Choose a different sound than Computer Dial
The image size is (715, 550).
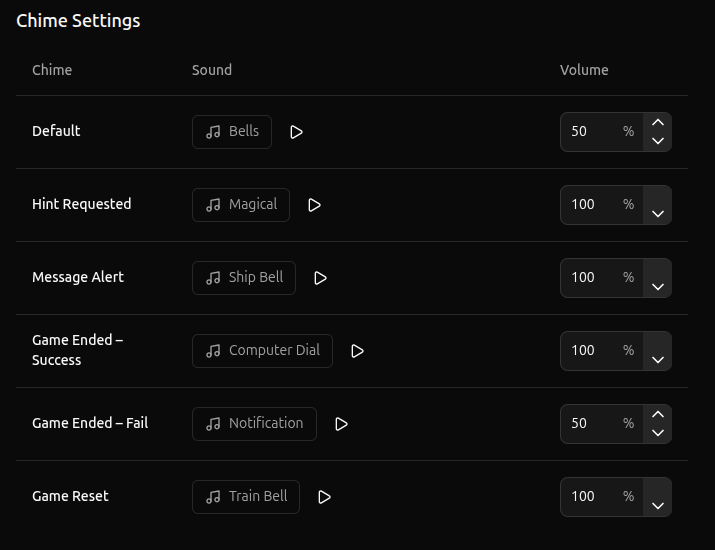(262, 351)
